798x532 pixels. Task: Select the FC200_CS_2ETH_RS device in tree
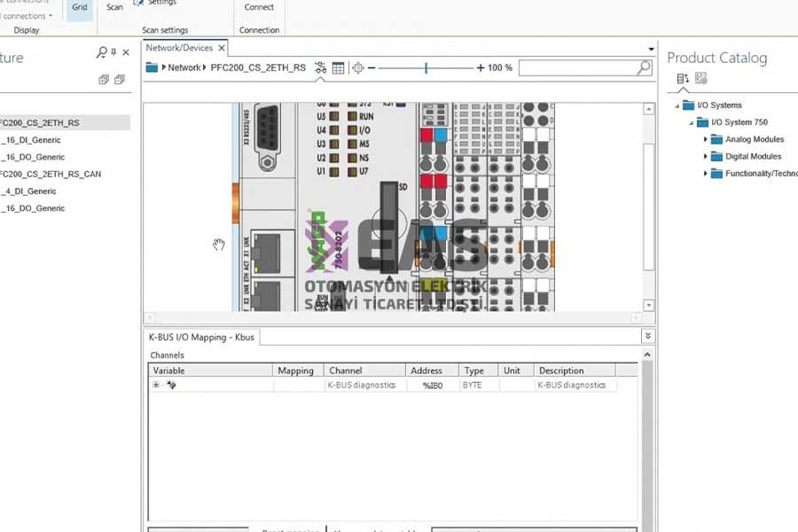40,122
